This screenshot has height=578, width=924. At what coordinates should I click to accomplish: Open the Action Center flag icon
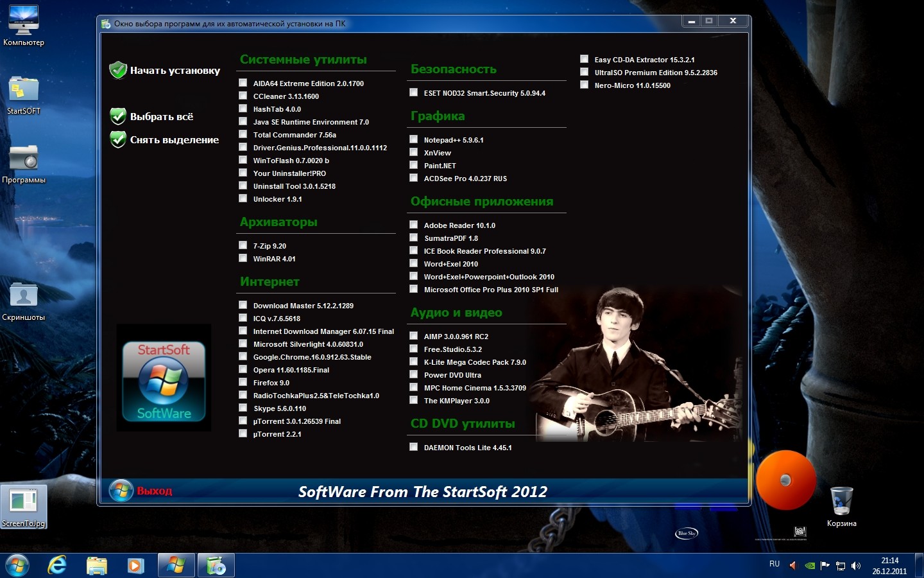coord(825,566)
